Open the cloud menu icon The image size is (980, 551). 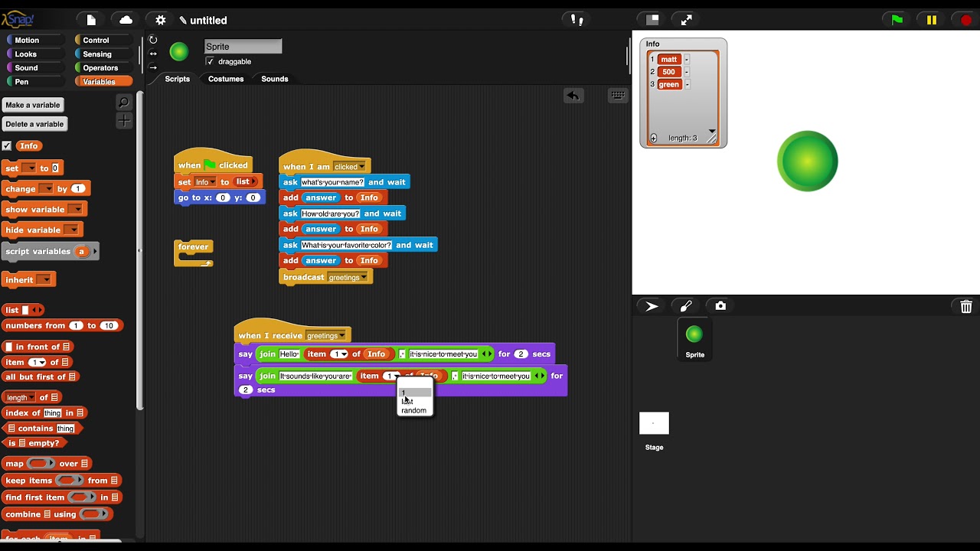coord(126,20)
